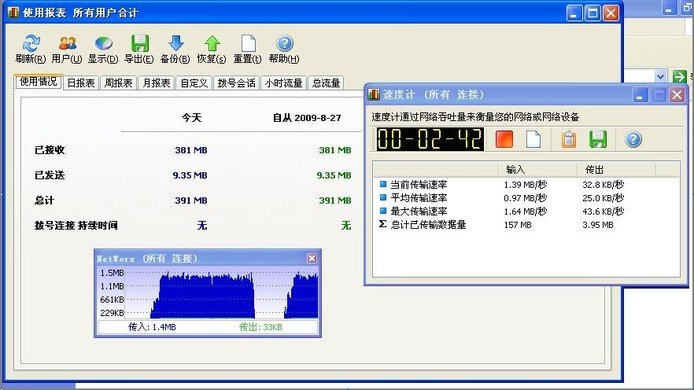
Task: Click the 传入: 1.4MB label in graph
Action: 152,327
